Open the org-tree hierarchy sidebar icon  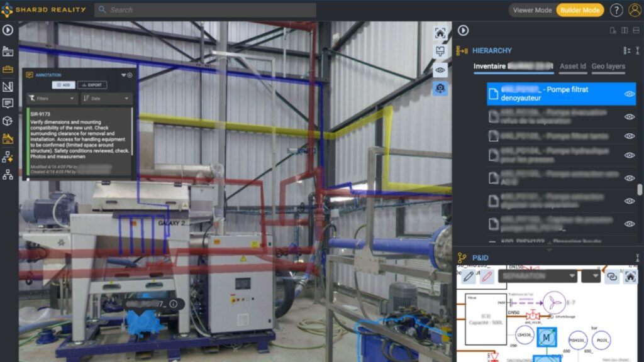point(8,175)
